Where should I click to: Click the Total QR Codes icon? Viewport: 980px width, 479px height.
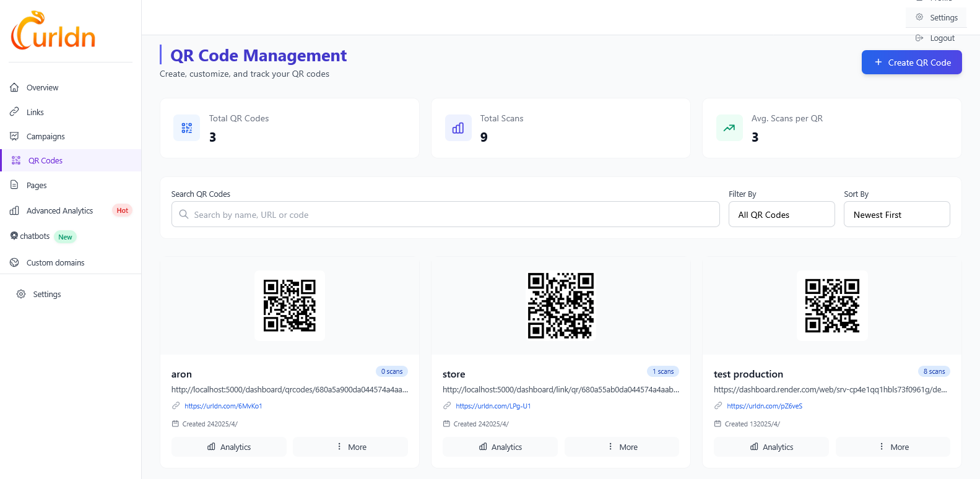tap(186, 128)
